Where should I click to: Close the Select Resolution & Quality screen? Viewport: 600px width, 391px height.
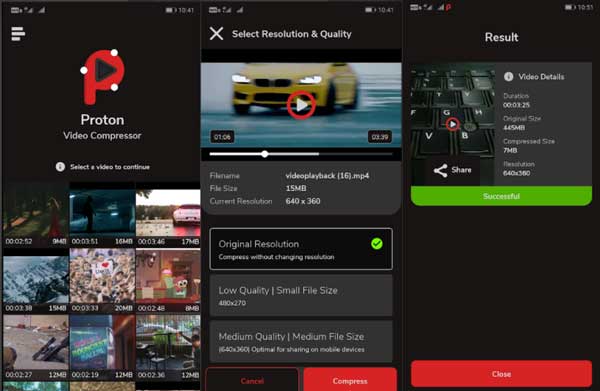(x=216, y=34)
